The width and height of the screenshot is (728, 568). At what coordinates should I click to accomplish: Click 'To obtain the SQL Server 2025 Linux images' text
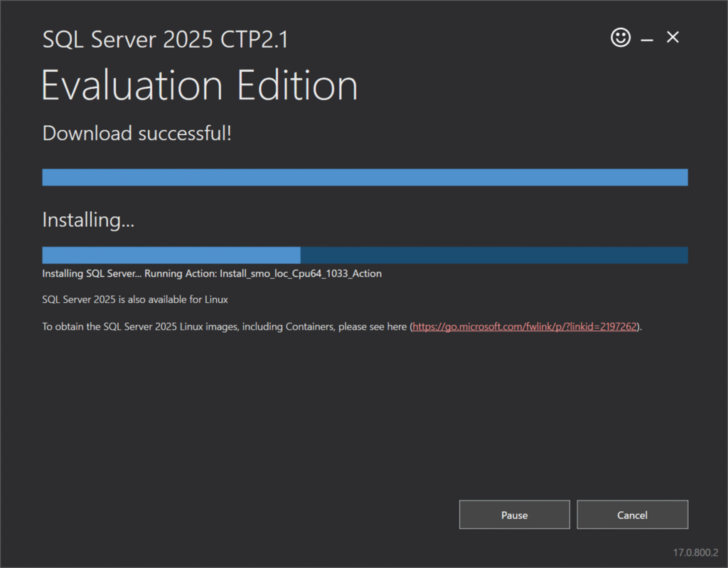tap(140, 326)
